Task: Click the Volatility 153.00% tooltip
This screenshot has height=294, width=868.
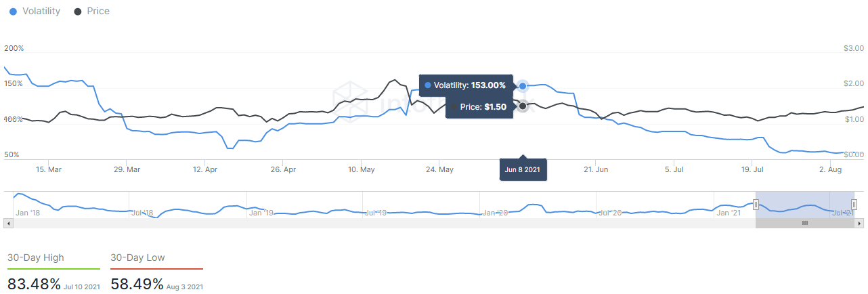Action: (466, 85)
